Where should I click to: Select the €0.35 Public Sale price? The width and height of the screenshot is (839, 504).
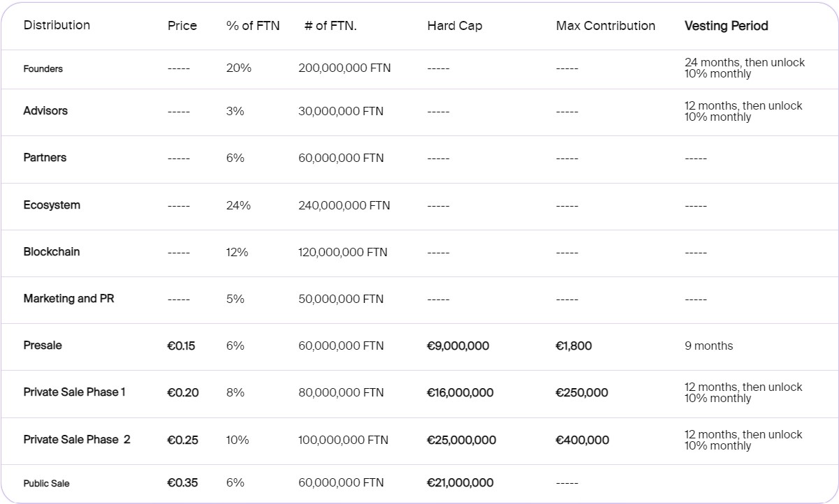(182, 482)
